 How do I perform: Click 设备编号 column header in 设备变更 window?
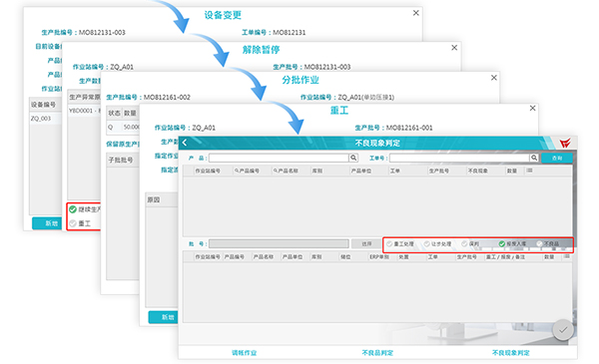[43, 104]
